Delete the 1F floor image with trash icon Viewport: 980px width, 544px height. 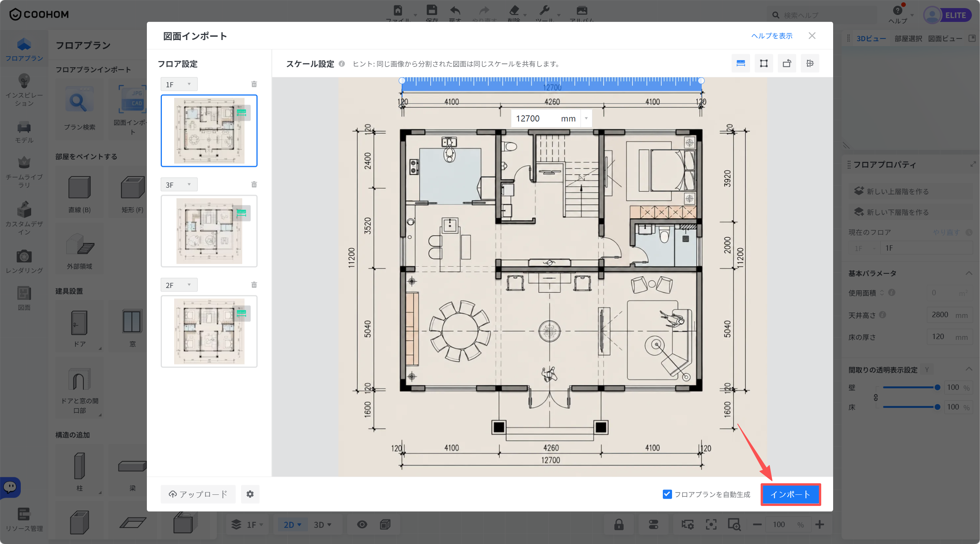254,84
